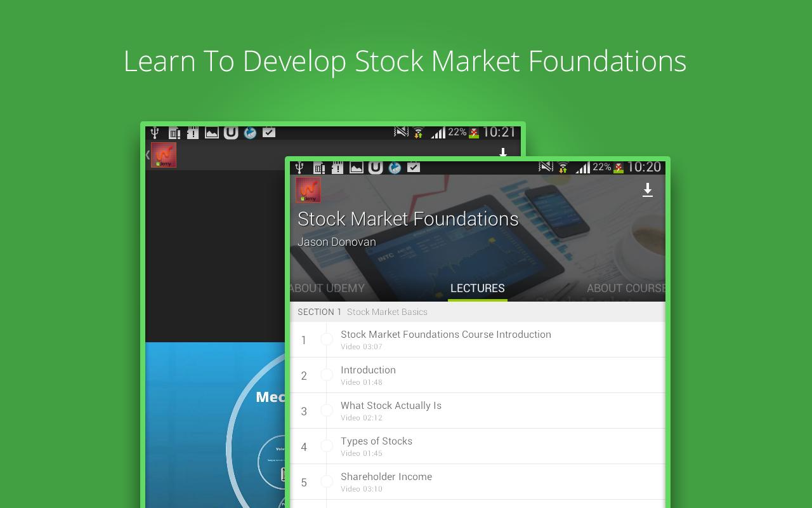The image size is (812, 508).
Task: Open the Udemy app icon in the course header
Action: point(308,189)
